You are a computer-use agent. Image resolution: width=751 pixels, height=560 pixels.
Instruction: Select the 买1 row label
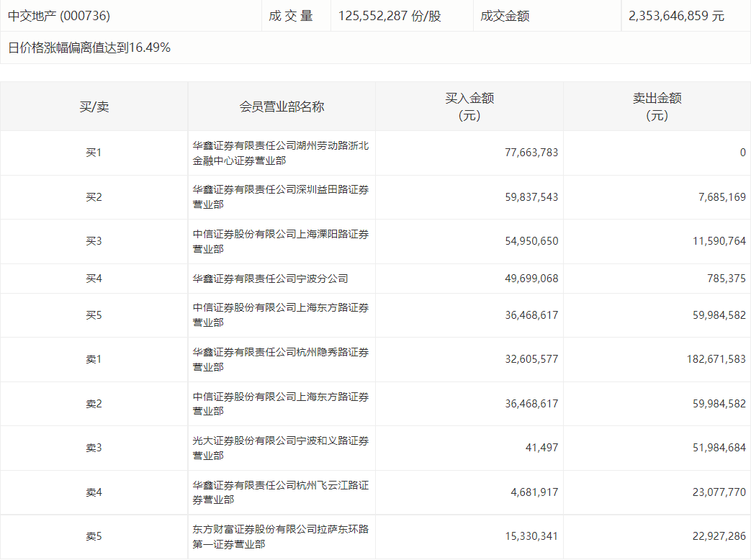(x=95, y=152)
